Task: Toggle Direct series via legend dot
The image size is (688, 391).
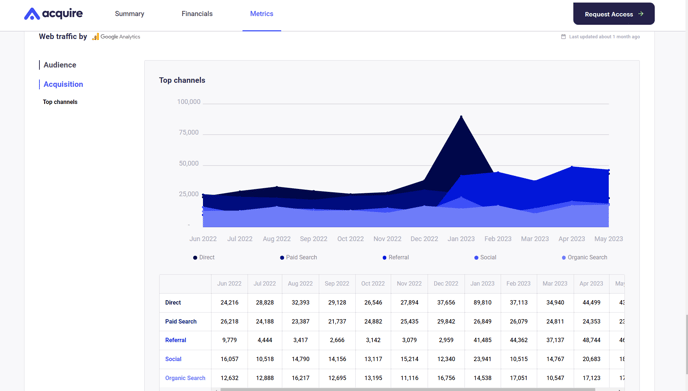Action: (195, 258)
